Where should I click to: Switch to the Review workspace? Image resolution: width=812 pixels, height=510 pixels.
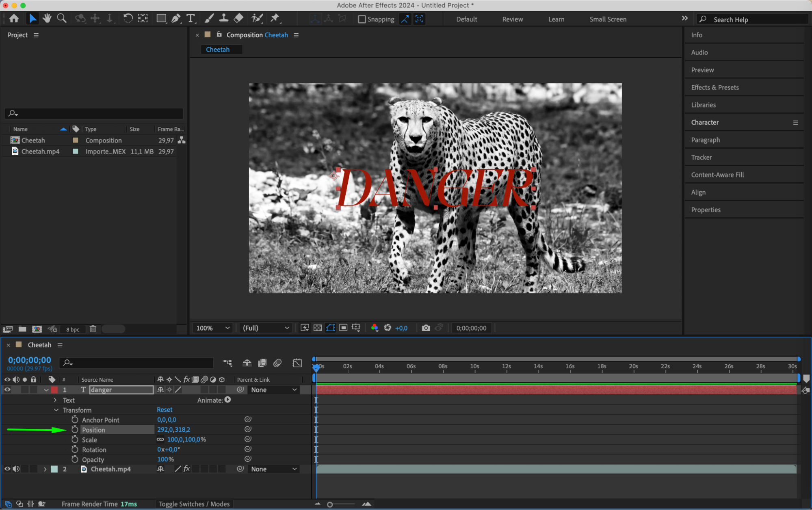click(512, 19)
